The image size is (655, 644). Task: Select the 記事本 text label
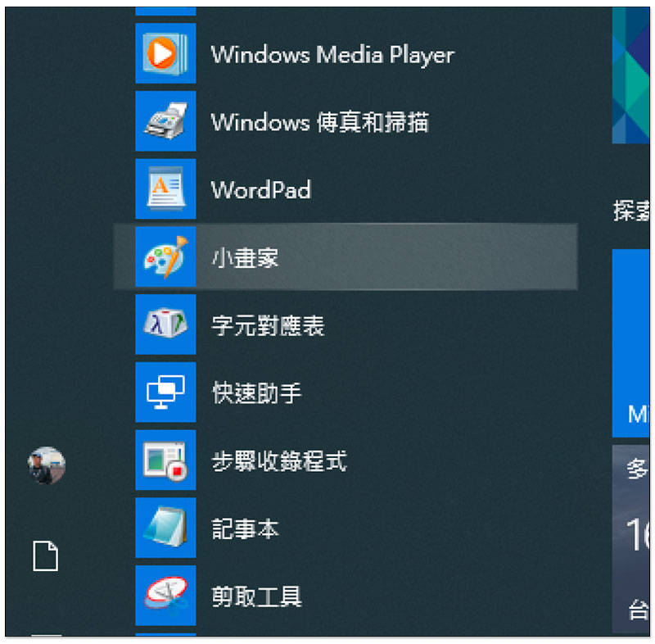point(245,528)
